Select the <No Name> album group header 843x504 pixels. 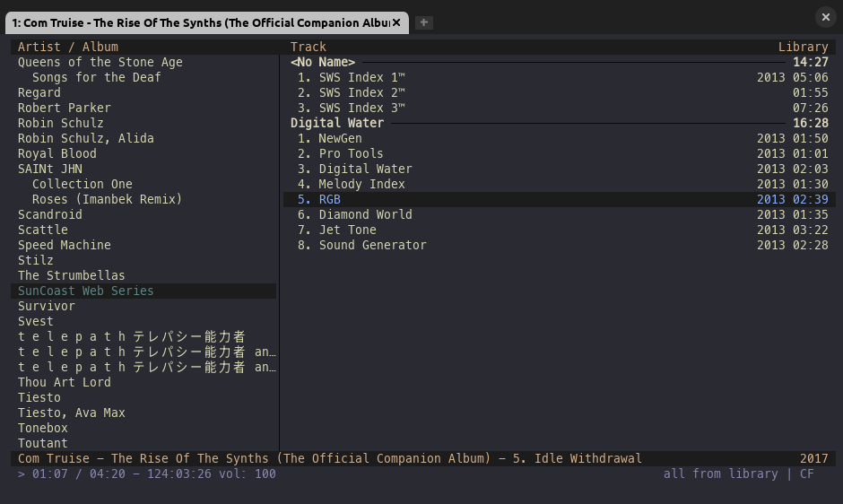(x=559, y=63)
